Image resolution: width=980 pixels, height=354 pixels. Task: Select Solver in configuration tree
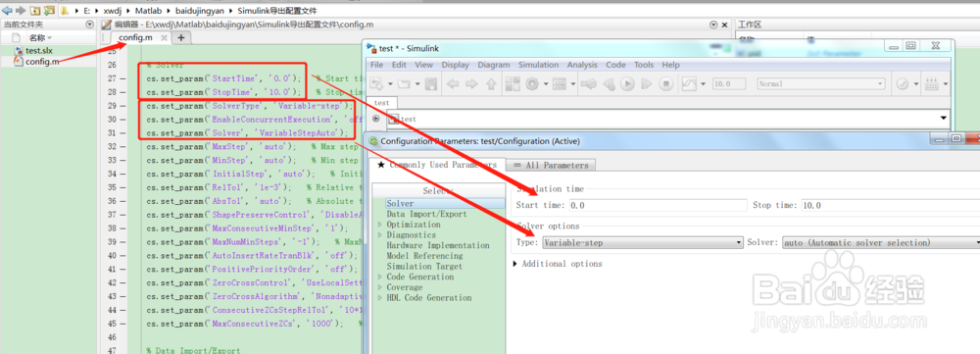(x=400, y=204)
